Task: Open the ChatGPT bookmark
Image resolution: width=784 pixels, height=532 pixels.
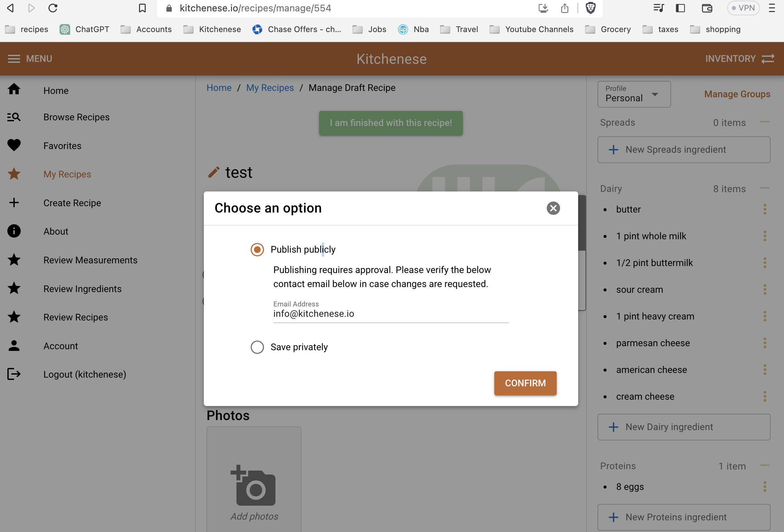Action: click(84, 29)
